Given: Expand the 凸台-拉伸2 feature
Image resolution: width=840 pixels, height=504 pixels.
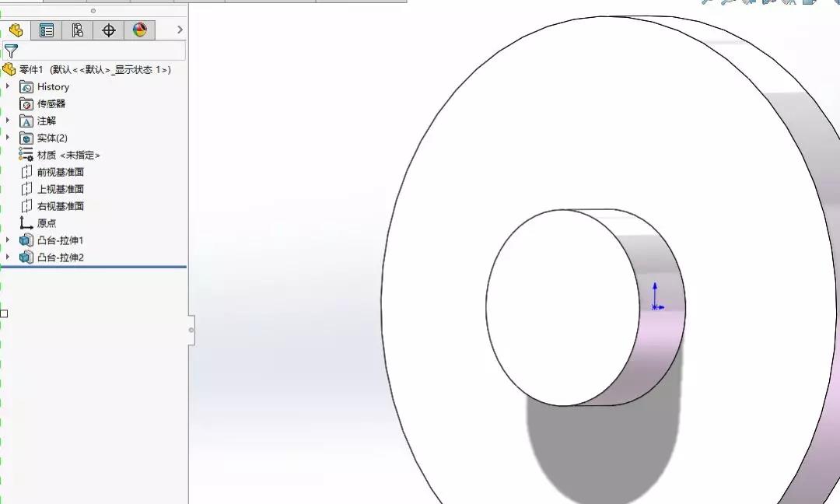Looking at the screenshot, I should coord(8,257).
